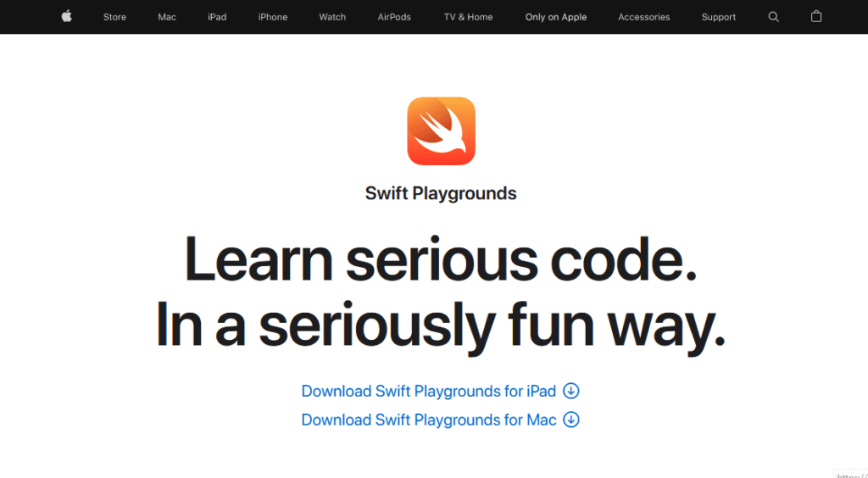
Task: Open the TV & Home menu item
Action: pyautogui.click(x=468, y=17)
